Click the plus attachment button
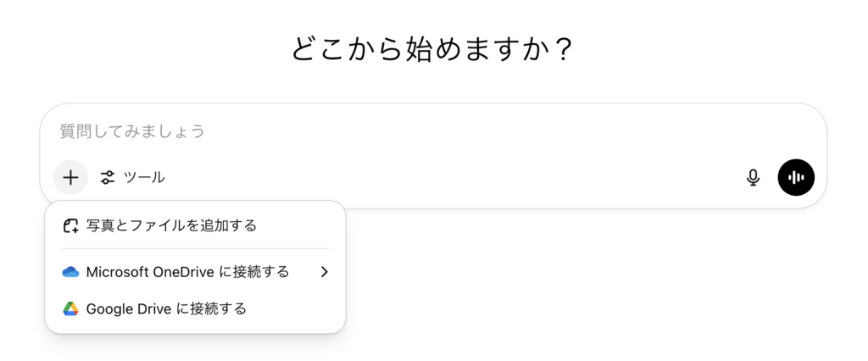This screenshot has height=361, width=868. pyautogui.click(x=71, y=177)
